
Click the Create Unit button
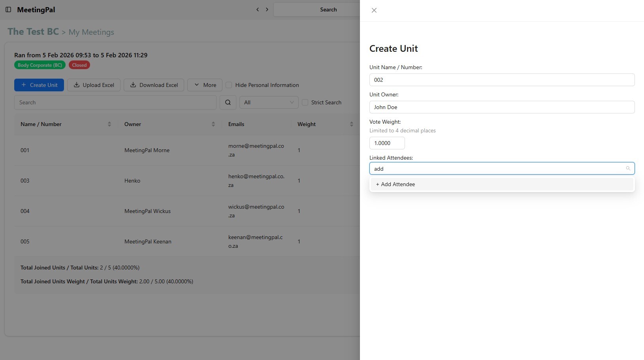click(39, 85)
